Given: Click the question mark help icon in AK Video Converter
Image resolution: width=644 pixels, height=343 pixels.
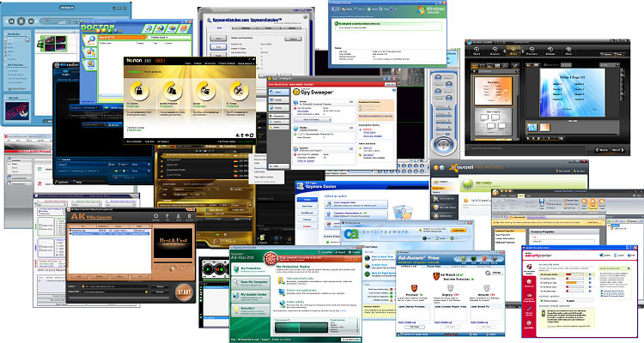Looking at the screenshot, I should pos(167,216).
